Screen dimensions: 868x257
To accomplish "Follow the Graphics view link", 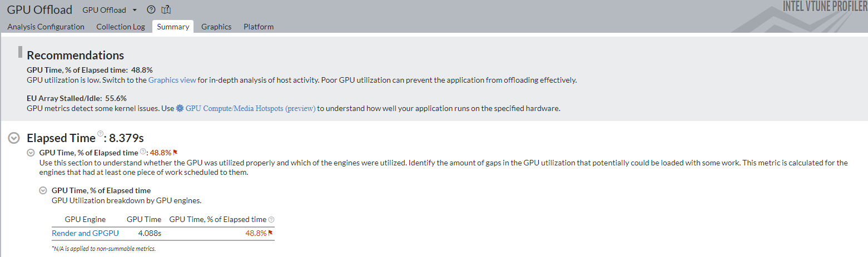I will 172,80.
